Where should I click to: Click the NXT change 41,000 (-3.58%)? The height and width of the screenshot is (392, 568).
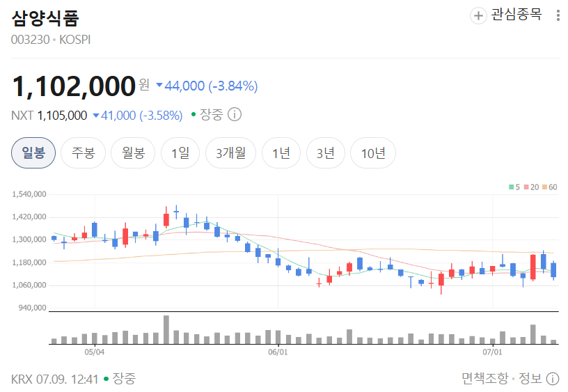click(x=138, y=115)
